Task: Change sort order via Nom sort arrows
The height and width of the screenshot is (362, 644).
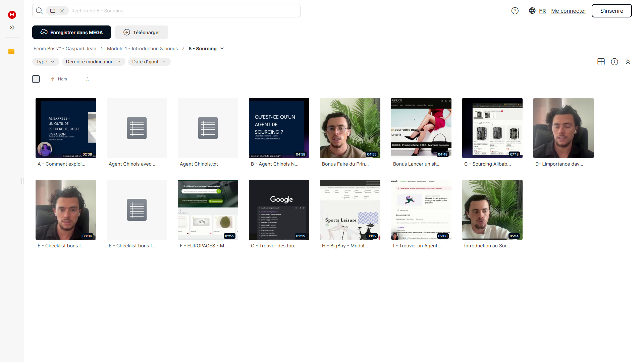Action: click(88, 79)
